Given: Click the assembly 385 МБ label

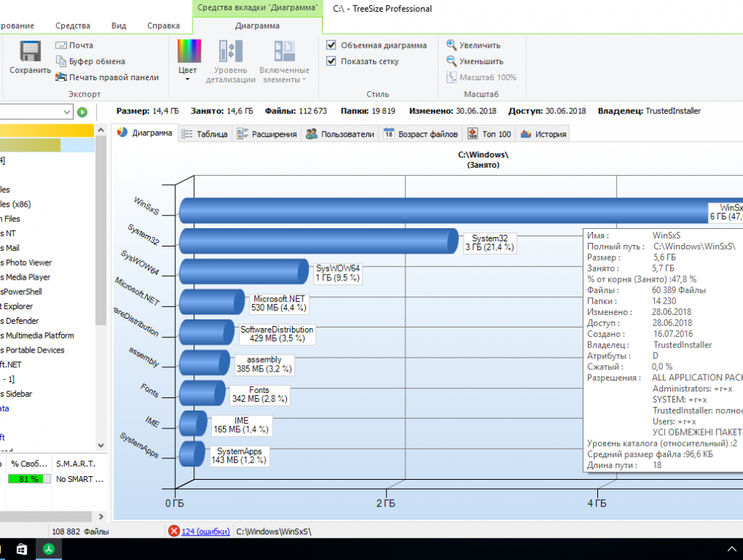Looking at the screenshot, I should pos(264,364).
